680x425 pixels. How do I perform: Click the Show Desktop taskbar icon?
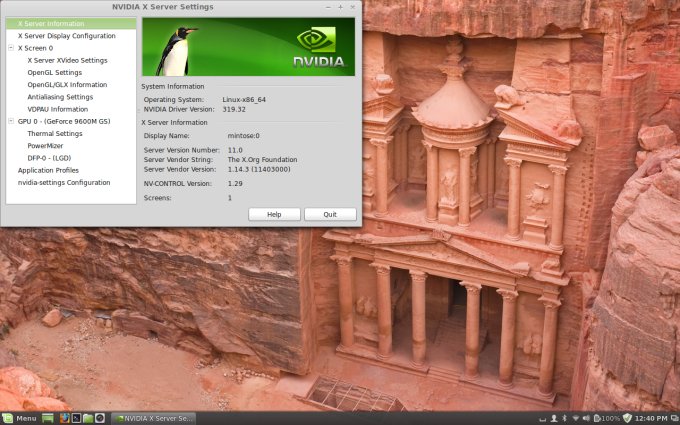[48, 418]
